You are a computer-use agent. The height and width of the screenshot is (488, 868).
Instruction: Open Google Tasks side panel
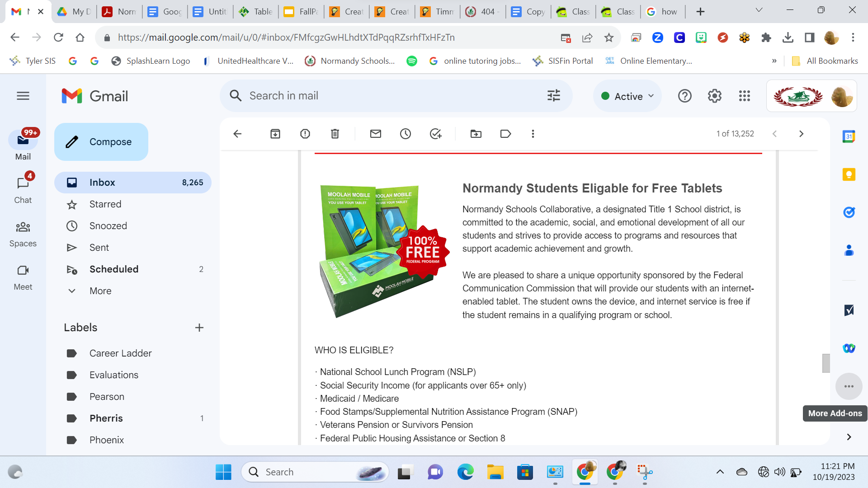[849, 212]
